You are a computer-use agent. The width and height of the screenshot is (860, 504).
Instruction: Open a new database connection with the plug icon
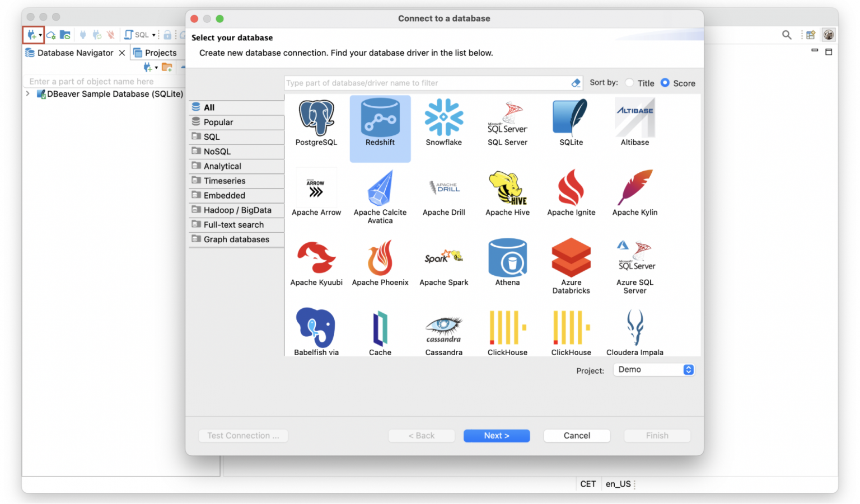coord(31,35)
